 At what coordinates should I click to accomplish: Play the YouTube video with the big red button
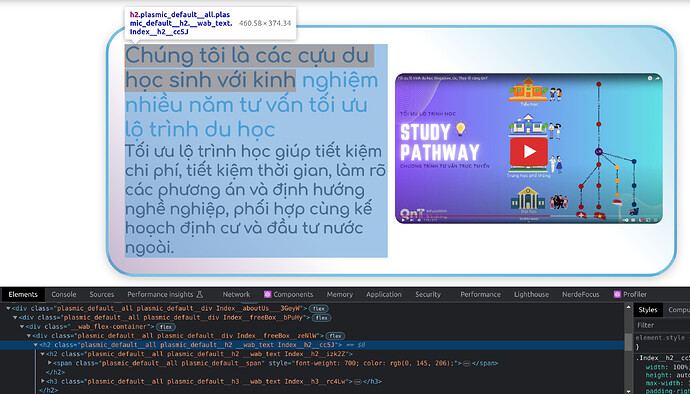coord(529,151)
